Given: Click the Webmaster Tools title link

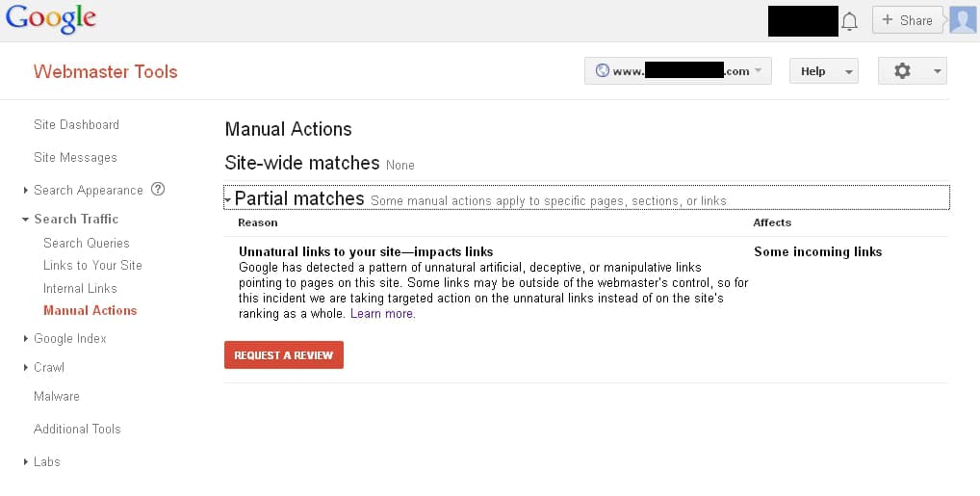Looking at the screenshot, I should (x=105, y=71).
